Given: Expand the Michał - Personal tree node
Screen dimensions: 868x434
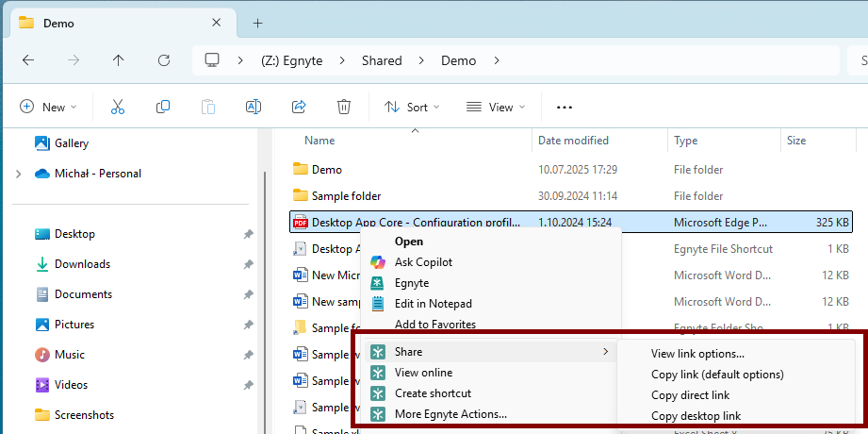Looking at the screenshot, I should [18, 174].
